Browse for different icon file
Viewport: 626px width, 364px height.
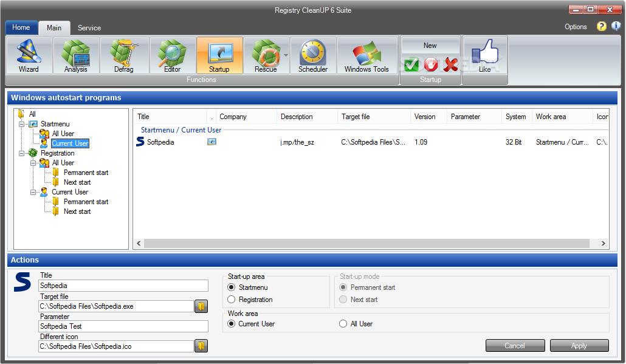pos(201,346)
